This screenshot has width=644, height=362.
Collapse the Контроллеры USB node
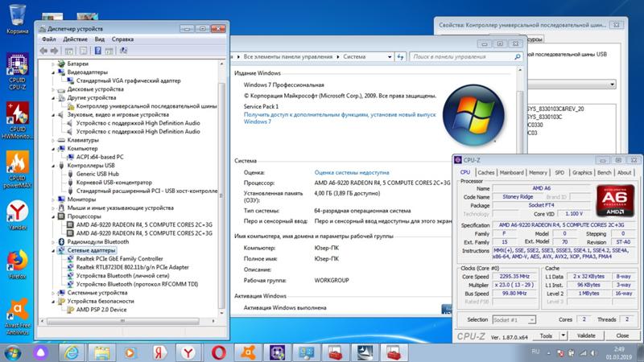53,166
